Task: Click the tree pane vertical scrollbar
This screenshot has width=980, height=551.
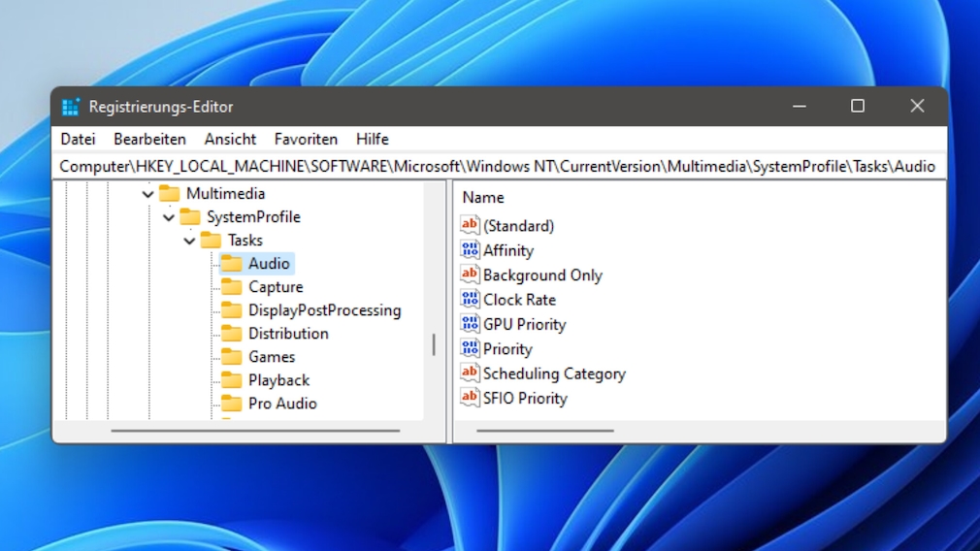Action: pyautogui.click(x=434, y=344)
